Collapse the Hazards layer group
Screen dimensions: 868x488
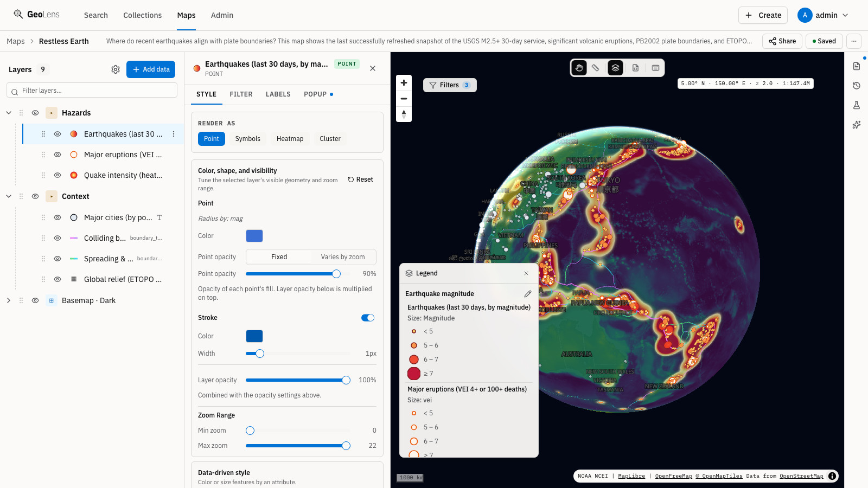tap(9, 113)
